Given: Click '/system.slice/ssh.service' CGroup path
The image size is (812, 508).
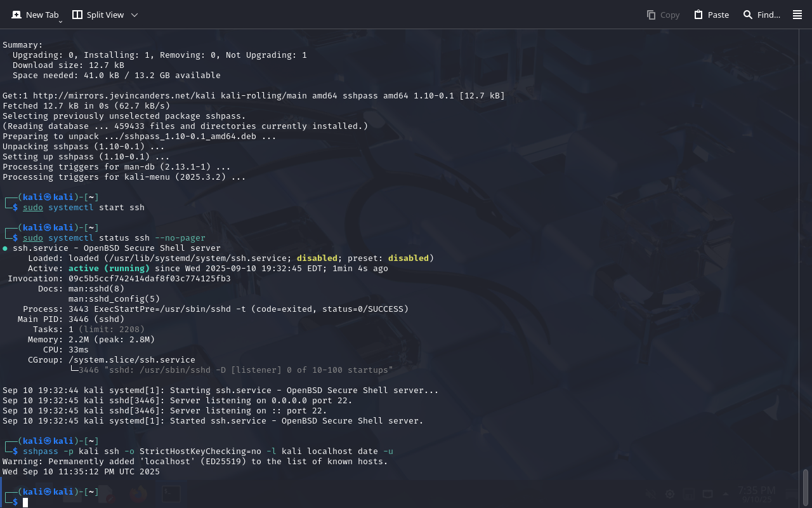Looking at the screenshot, I should point(132,360).
